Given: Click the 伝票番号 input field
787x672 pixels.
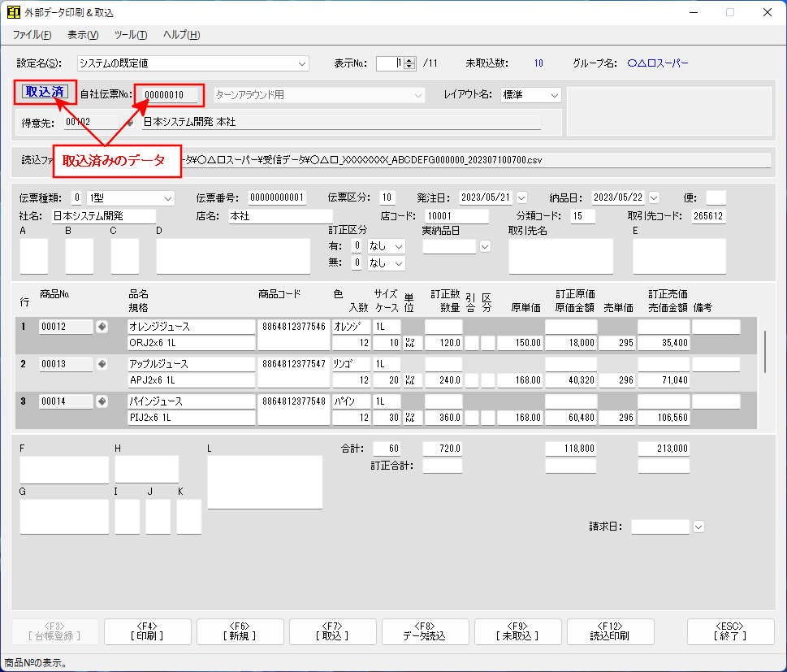Looking at the screenshot, I should click(277, 197).
